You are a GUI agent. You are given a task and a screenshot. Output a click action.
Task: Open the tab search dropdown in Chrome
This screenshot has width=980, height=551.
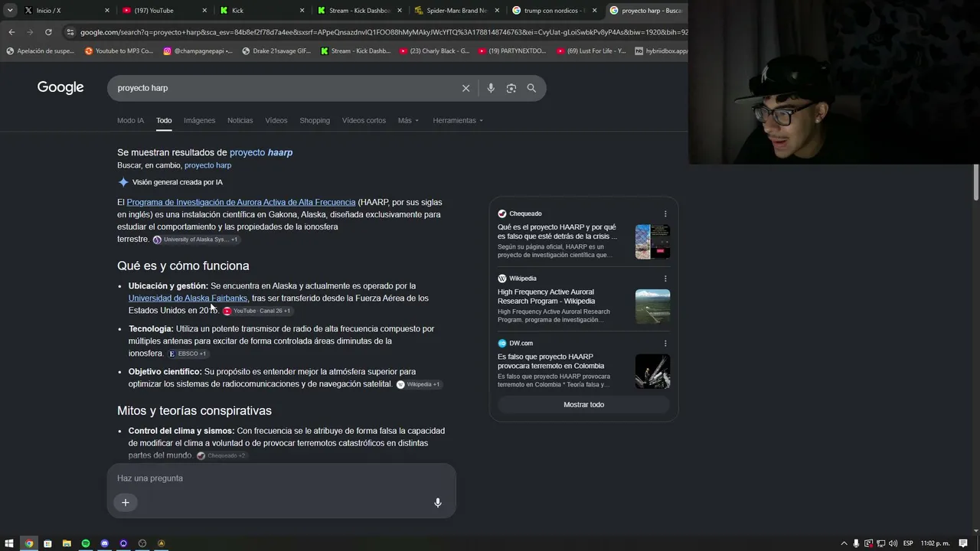pos(10,11)
